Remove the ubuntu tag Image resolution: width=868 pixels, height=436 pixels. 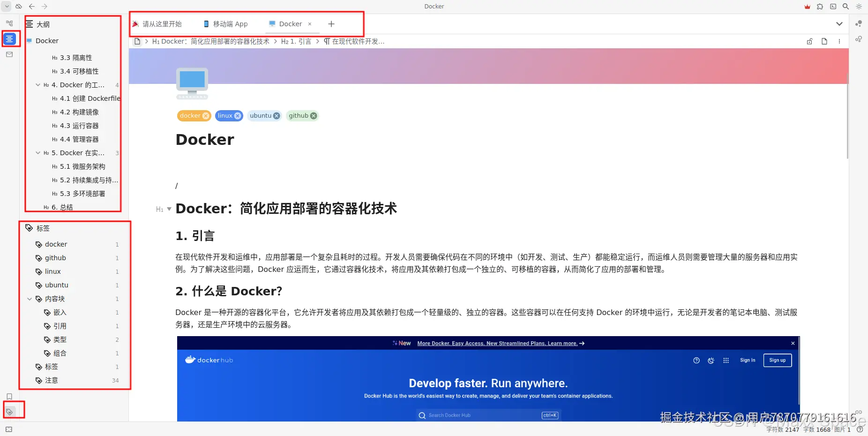click(277, 116)
